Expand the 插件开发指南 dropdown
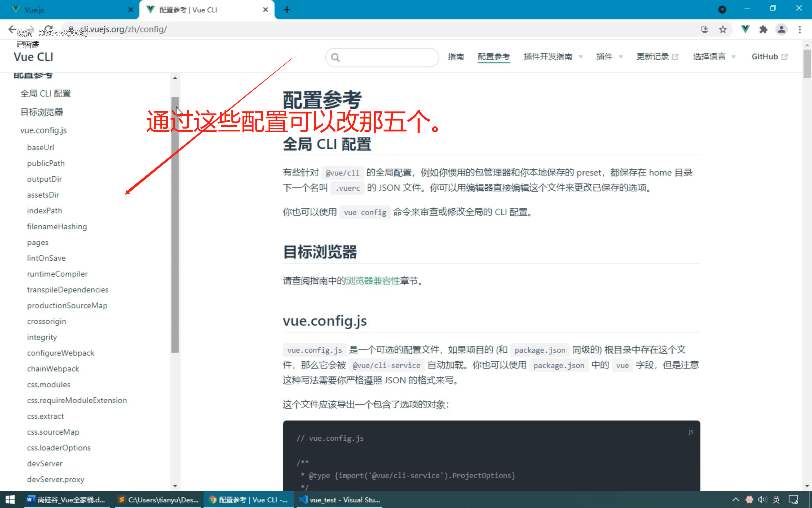The width and height of the screenshot is (812, 508). point(553,57)
